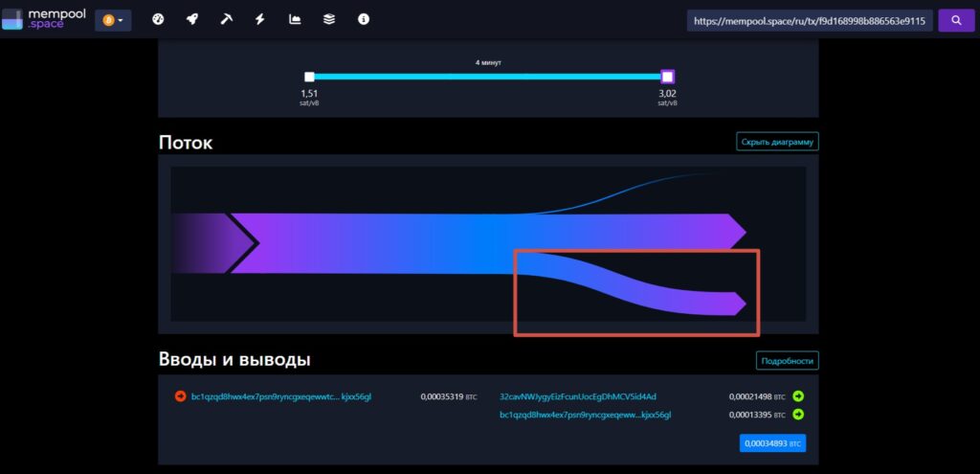The image size is (980, 474).
Task: Open the About info icon
Action: click(x=363, y=19)
